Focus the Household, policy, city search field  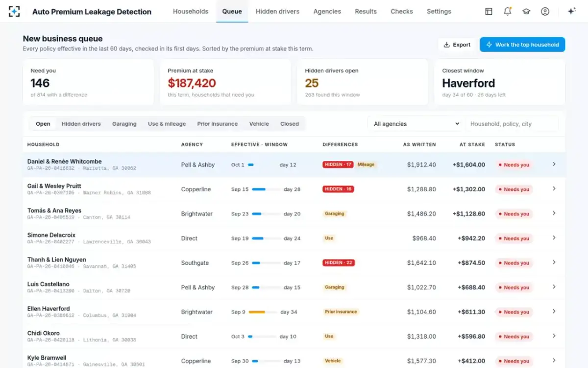point(512,124)
